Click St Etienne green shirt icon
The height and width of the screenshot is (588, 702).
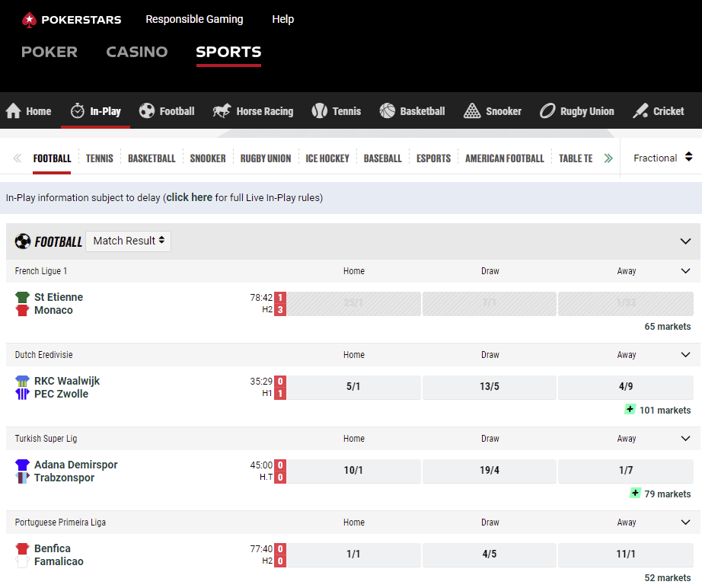pos(22,297)
